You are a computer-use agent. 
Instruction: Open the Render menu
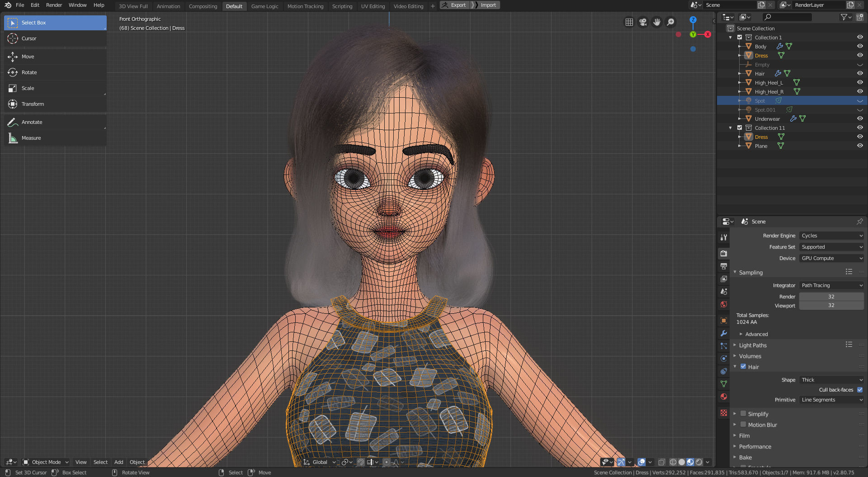click(54, 5)
